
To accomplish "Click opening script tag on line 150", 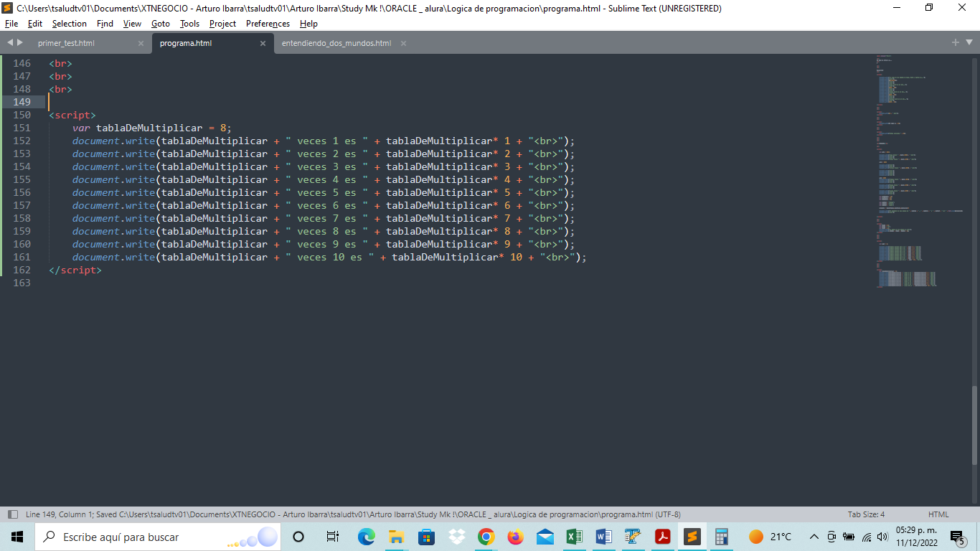I will 72,115.
